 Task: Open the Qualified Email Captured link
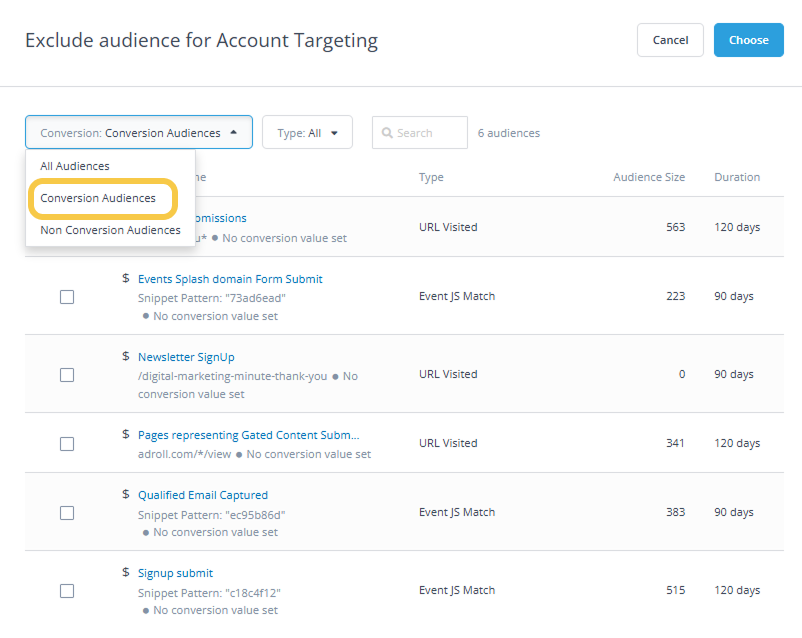click(203, 495)
